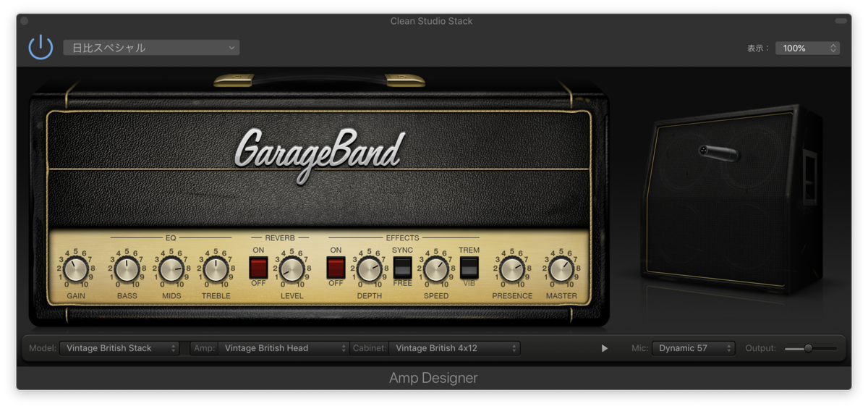The height and width of the screenshot is (409, 868).
Task: Click the disclosure triangle beside Mic
Action: click(605, 348)
